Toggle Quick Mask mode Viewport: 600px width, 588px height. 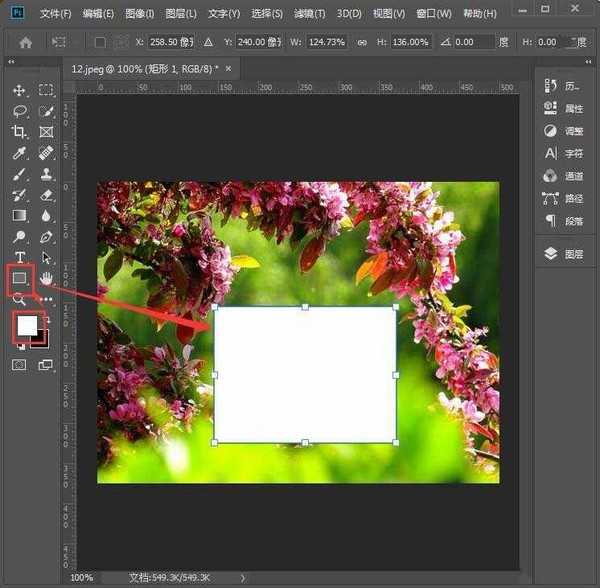19,366
